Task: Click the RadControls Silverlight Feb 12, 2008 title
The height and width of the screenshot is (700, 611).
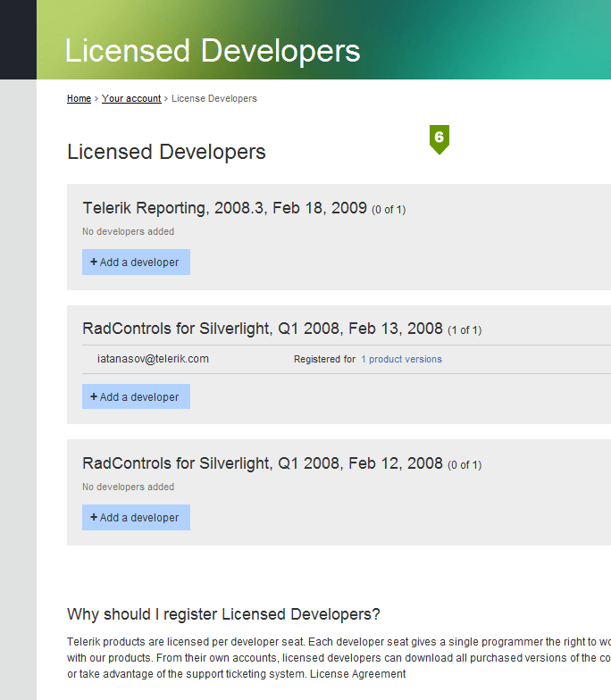Action: pyautogui.click(x=263, y=463)
